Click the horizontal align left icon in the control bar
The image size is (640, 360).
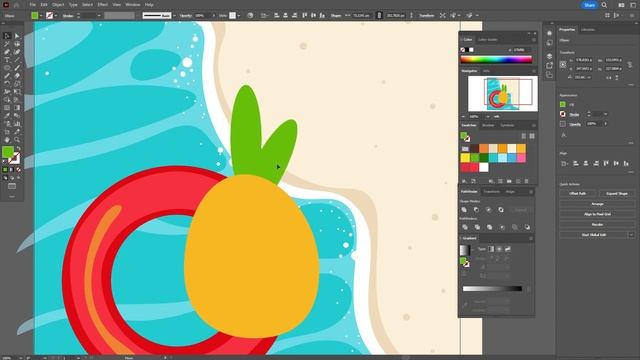[x=277, y=16]
